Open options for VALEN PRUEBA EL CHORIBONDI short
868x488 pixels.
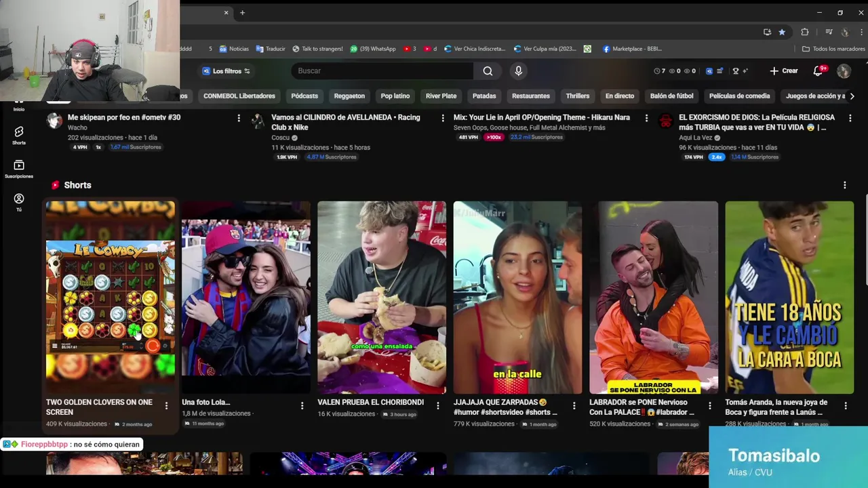click(x=438, y=406)
